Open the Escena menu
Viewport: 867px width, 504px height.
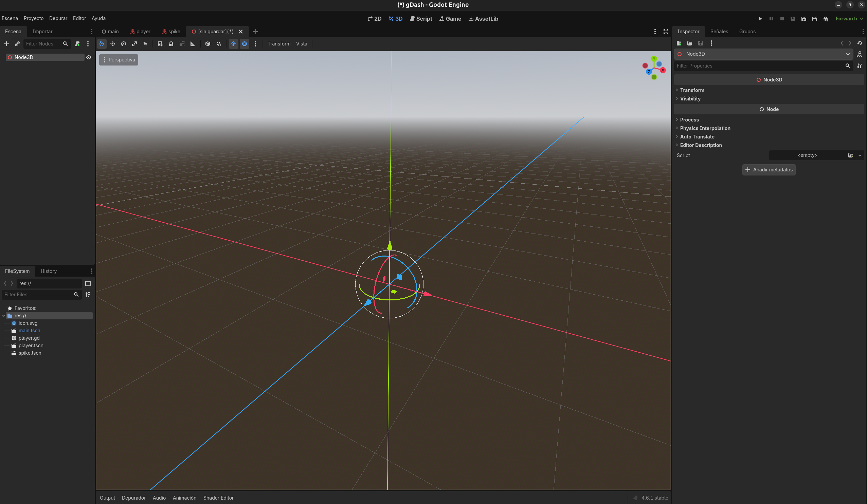10,18
